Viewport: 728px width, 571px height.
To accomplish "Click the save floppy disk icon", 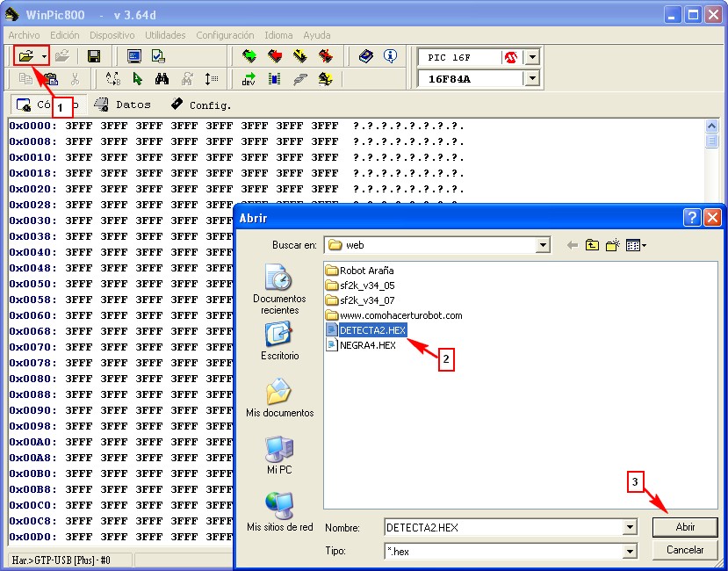I will [94, 56].
